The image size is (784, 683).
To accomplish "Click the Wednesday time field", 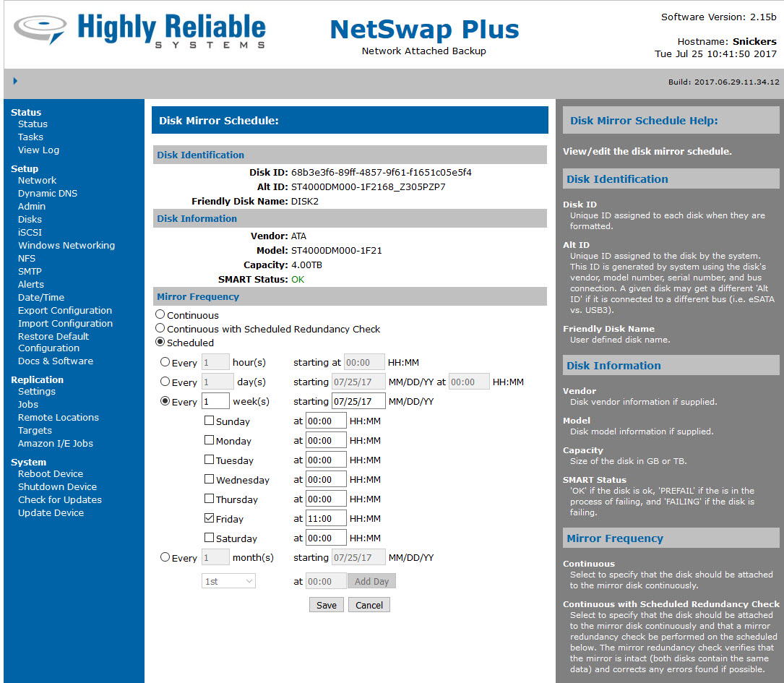I will click(326, 479).
